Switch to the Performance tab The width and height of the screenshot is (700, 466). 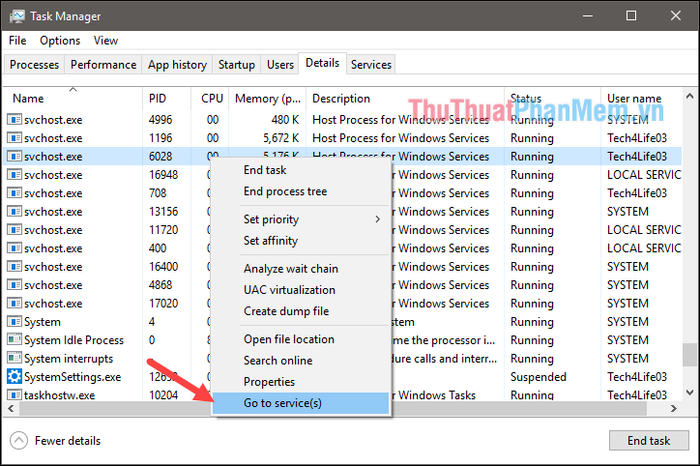click(x=104, y=65)
